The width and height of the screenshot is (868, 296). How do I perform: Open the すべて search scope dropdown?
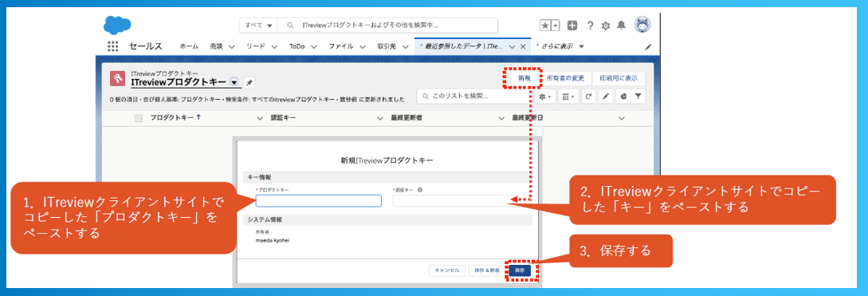tap(258, 26)
